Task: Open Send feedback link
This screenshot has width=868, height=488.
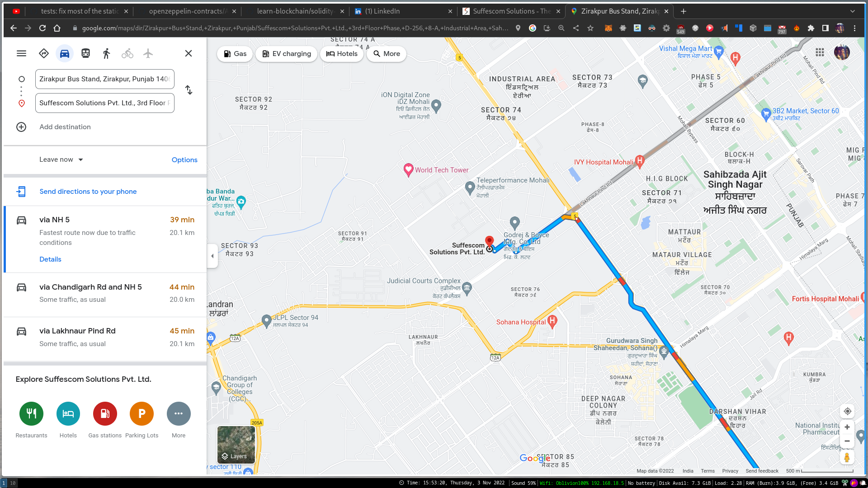Action: [762, 471]
